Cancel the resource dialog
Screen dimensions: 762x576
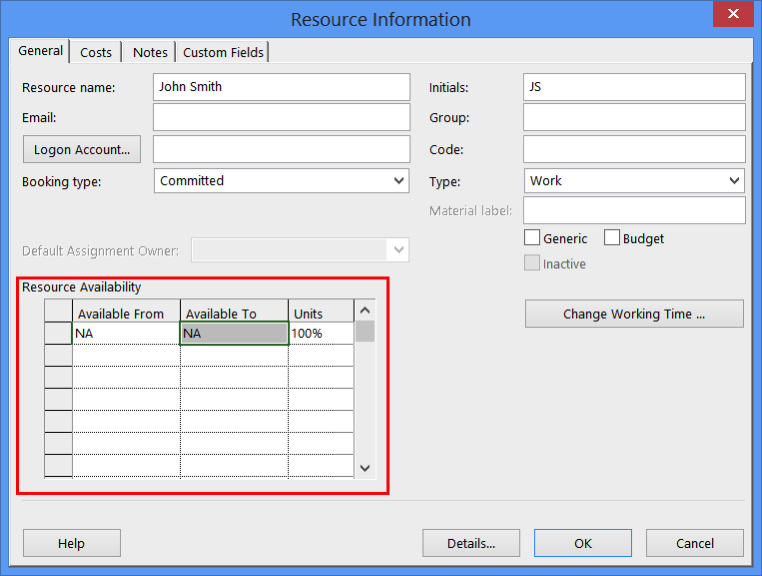click(x=694, y=543)
